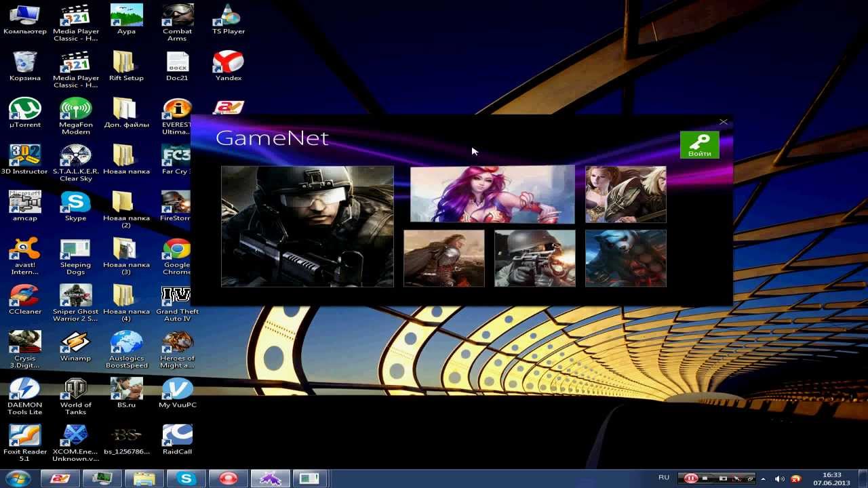Launch Auslogics BoostSpeed shortcut

click(127, 350)
